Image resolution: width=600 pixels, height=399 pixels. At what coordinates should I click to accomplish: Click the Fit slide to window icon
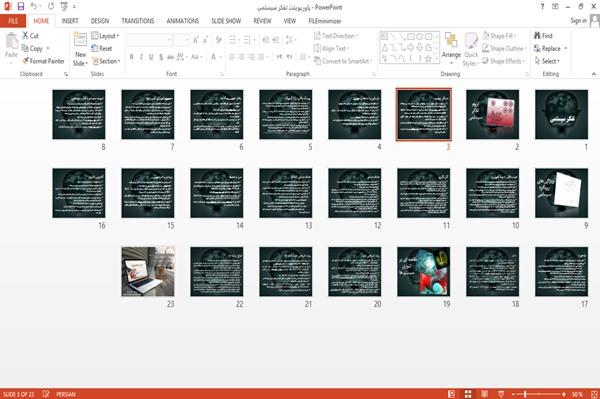pos(594,394)
